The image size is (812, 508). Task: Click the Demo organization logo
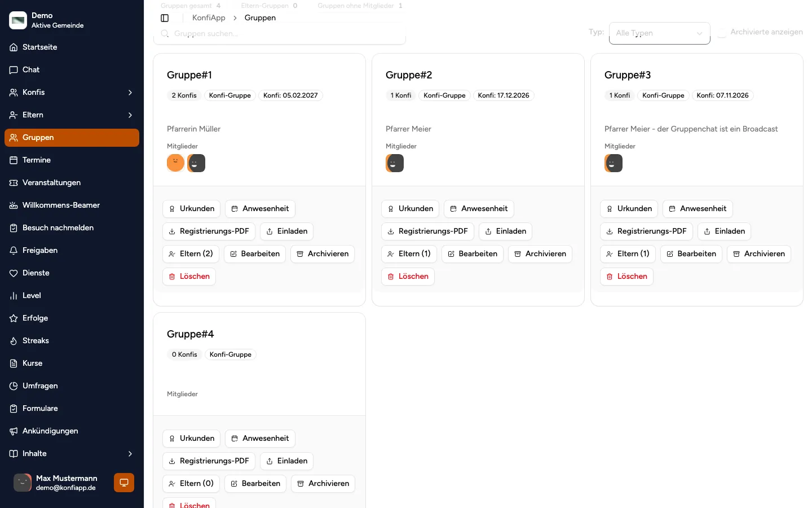coord(18,20)
